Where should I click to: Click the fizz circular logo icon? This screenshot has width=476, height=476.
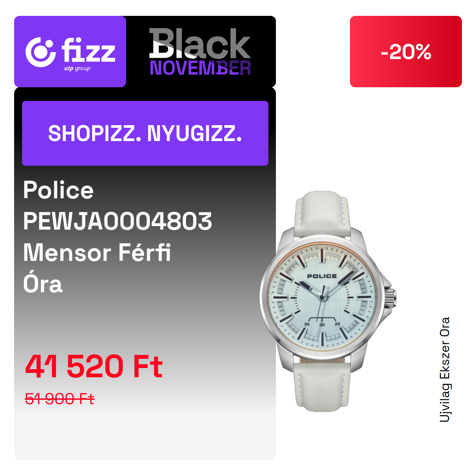pyautogui.click(x=41, y=52)
